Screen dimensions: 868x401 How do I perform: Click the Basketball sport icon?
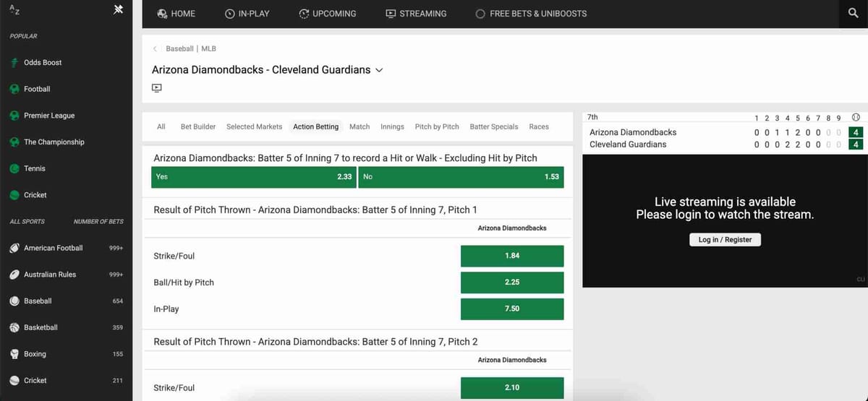pyautogui.click(x=14, y=327)
